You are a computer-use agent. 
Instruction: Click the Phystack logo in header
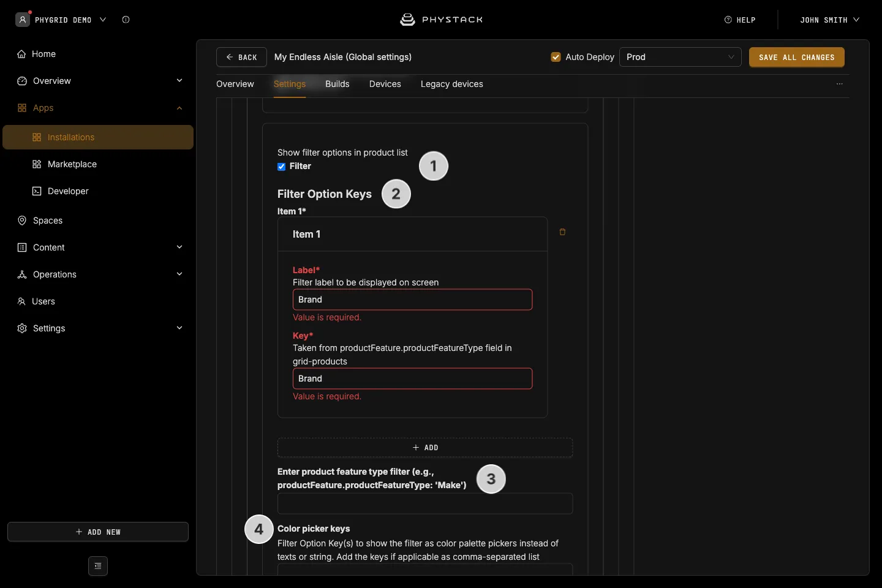coord(441,20)
